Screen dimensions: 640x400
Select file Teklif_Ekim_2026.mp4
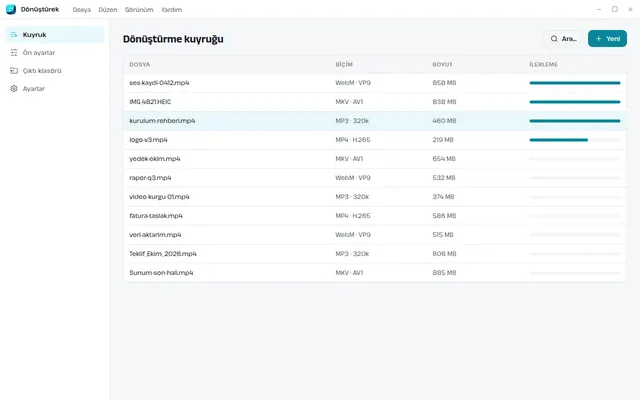[163, 253]
